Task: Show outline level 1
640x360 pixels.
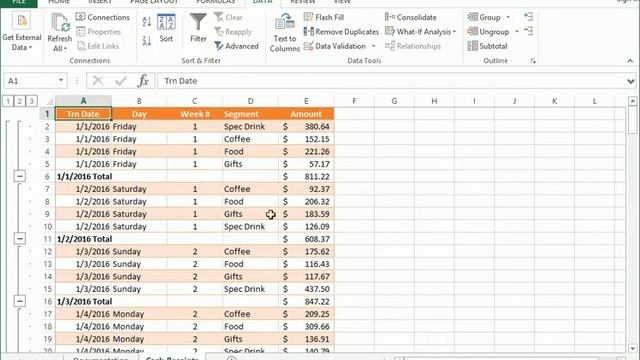Action: click(x=8, y=101)
